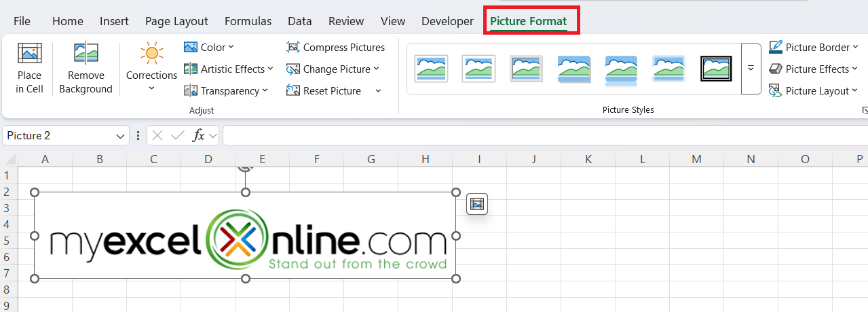Select the Picture Format tab
868x312 pixels.
pyautogui.click(x=528, y=21)
